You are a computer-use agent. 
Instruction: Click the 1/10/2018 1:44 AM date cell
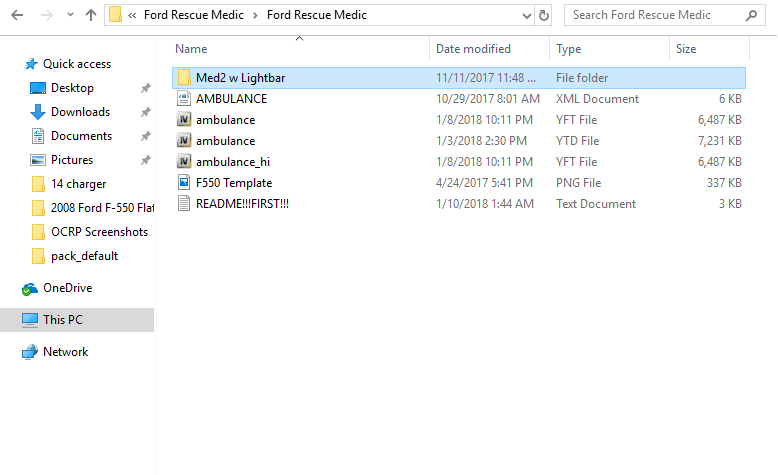click(484, 204)
